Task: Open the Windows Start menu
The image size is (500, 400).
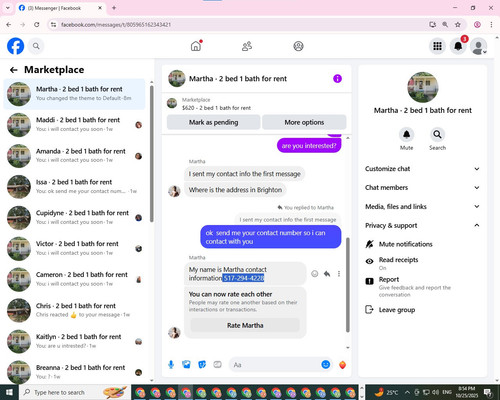Action: pos(9,392)
